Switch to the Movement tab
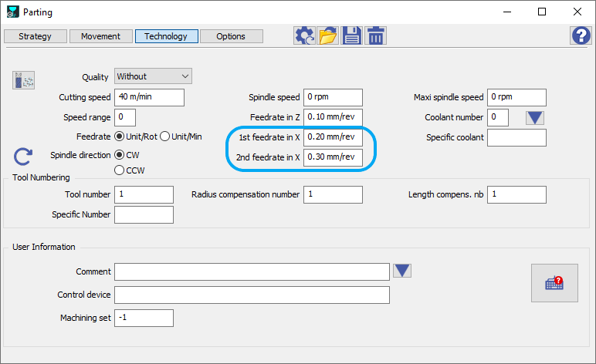 [x=100, y=36]
